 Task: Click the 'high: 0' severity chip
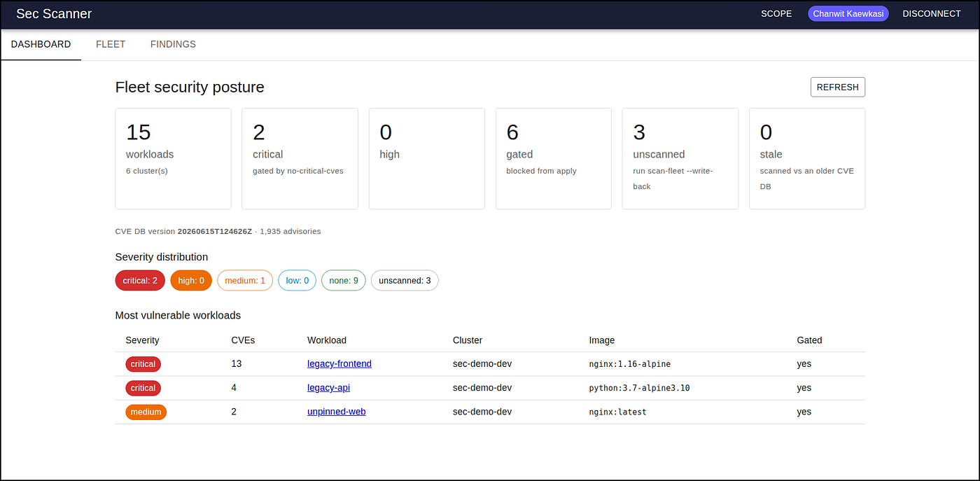click(191, 281)
